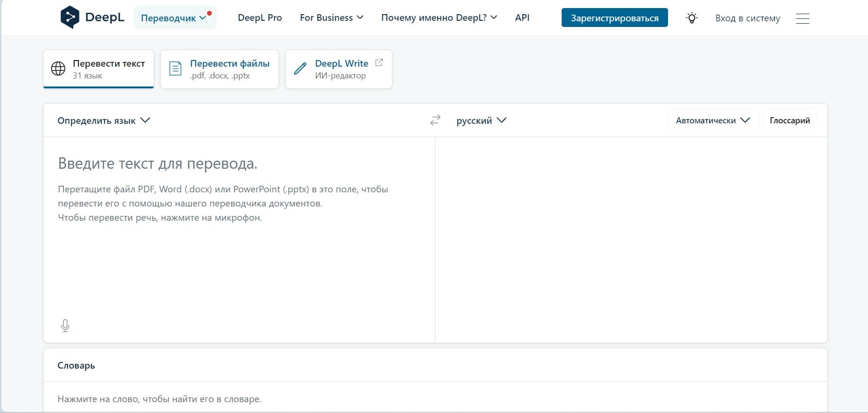Click the swap languages arrows icon

(435, 120)
